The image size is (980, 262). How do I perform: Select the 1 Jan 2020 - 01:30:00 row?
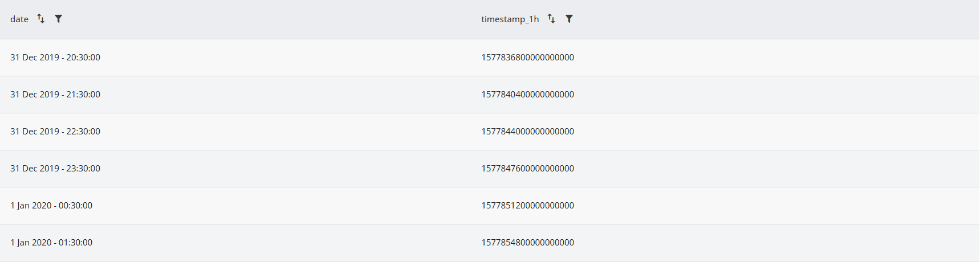click(x=490, y=243)
